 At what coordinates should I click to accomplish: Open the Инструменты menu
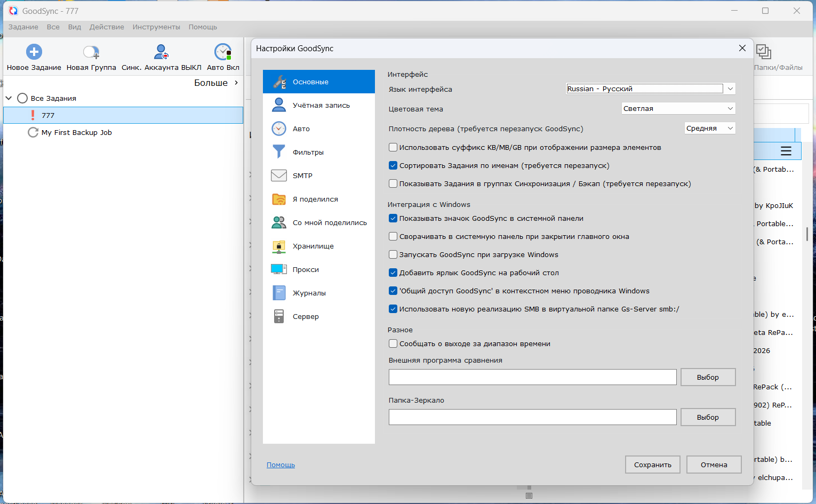(x=156, y=27)
